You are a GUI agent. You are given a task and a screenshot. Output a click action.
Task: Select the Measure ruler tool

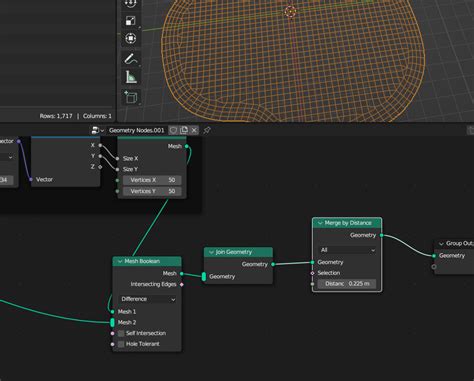click(130, 77)
